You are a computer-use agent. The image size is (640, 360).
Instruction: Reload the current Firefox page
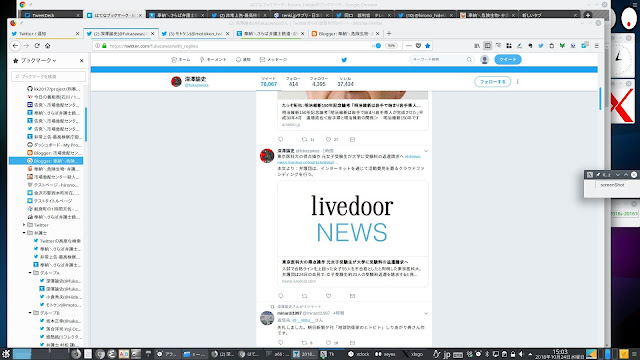37,46
